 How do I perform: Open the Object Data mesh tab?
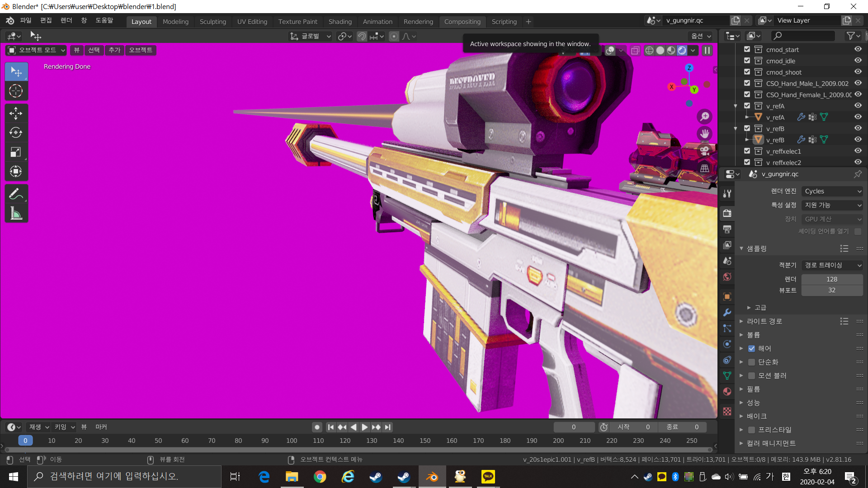coord(727,375)
